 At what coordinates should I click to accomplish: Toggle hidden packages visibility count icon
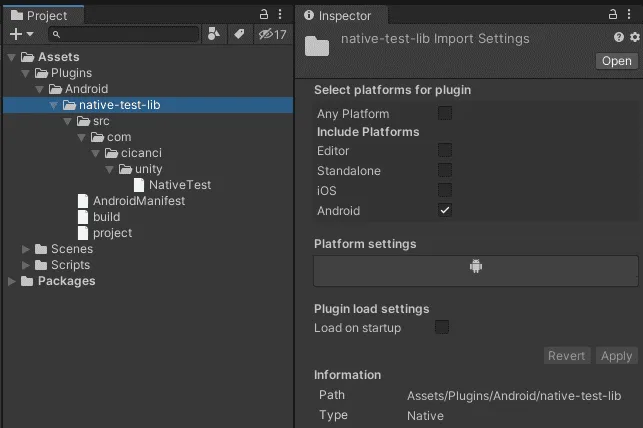272,34
